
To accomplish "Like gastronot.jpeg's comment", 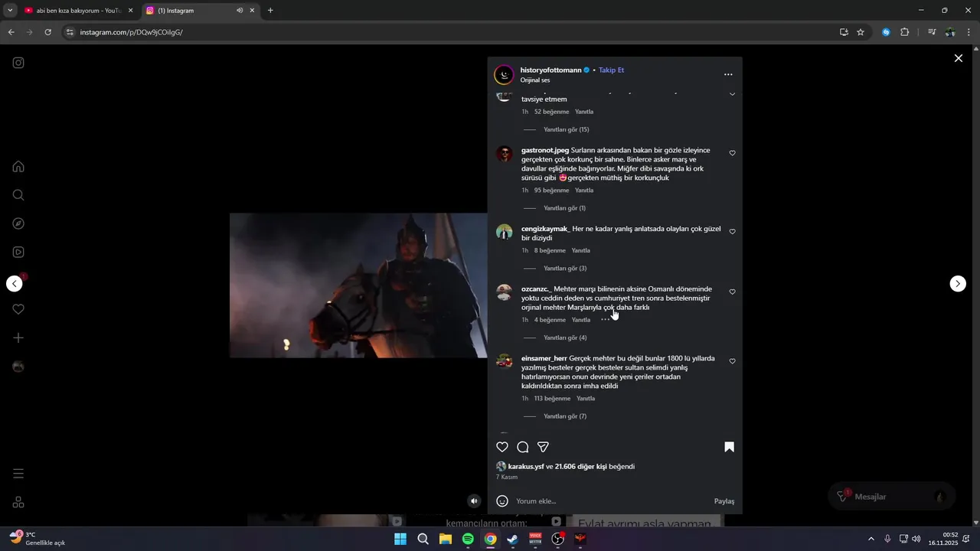I will [x=732, y=153].
